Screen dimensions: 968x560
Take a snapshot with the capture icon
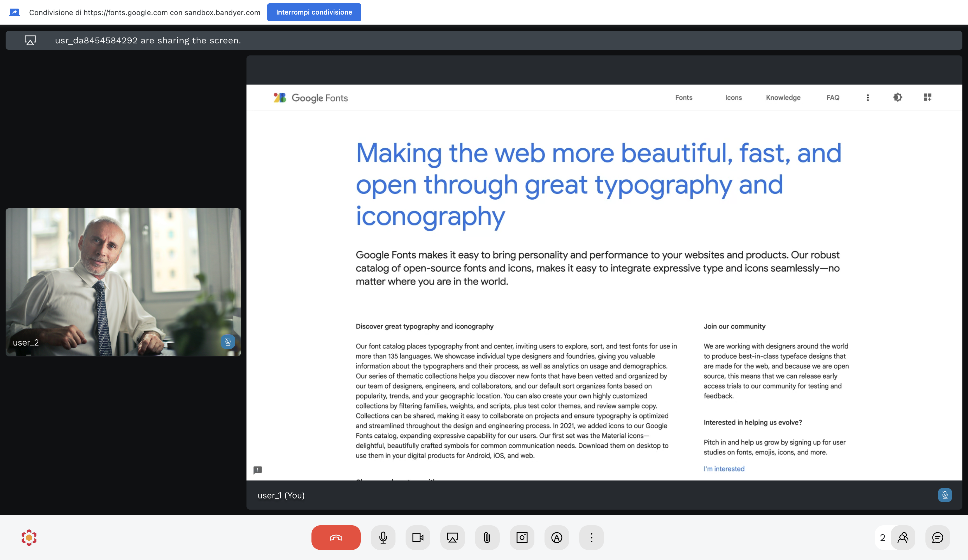tap(522, 537)
